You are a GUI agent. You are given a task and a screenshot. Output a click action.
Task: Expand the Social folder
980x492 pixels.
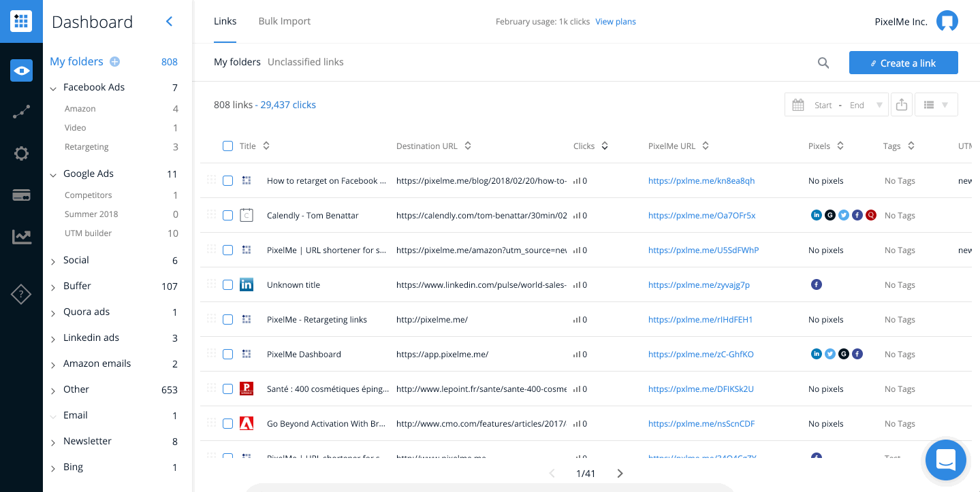tap(53, 261)
